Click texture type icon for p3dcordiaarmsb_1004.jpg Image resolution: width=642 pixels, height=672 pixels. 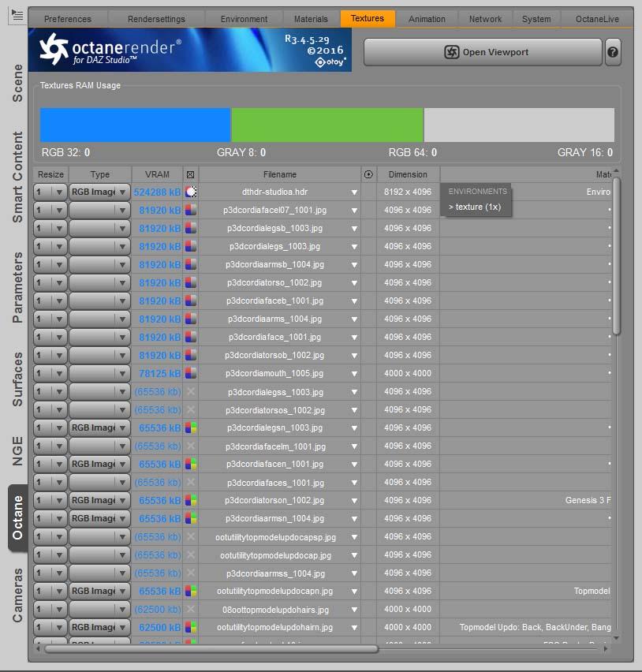191,264
